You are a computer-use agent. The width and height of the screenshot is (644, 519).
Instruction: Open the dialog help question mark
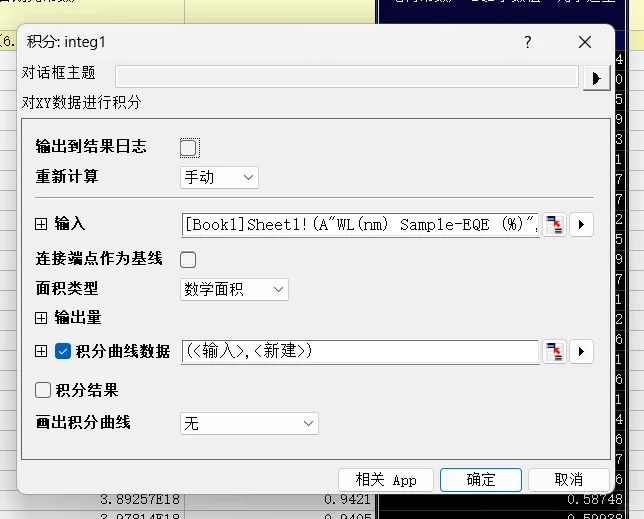click(x=528, y=42)
